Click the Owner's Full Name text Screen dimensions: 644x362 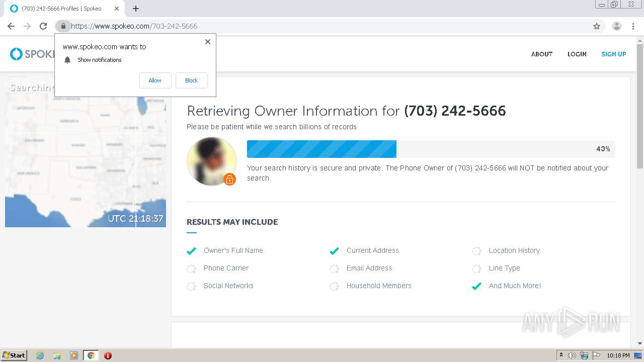pyautogui.click(x=233, y=250)
